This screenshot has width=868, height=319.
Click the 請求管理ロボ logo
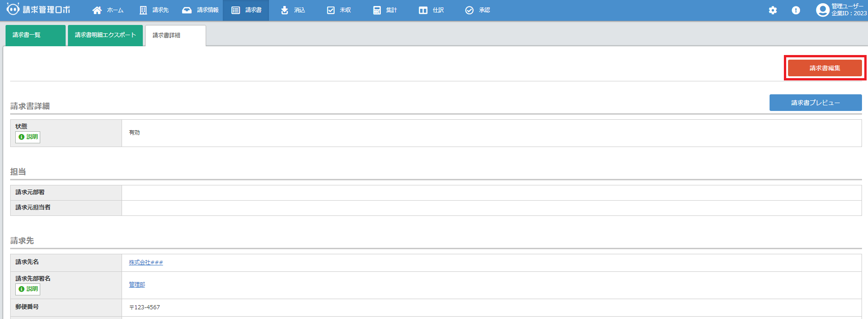(38, 10)
